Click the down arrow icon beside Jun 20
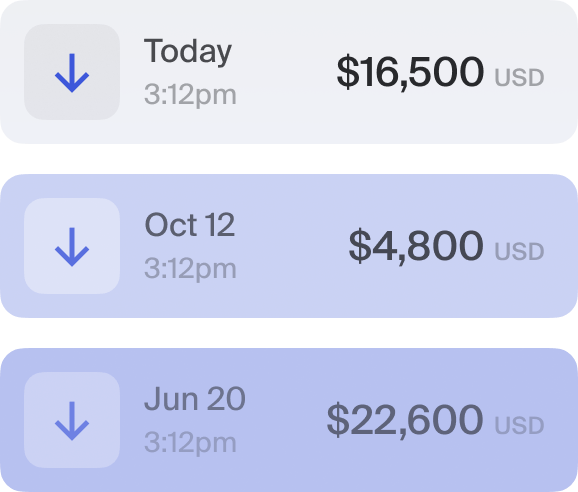 pos(72,421)
